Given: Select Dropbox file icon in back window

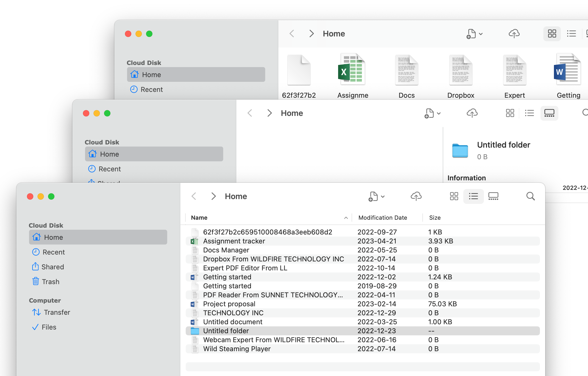Looking at the screenshot, I should tap(461, 70).
